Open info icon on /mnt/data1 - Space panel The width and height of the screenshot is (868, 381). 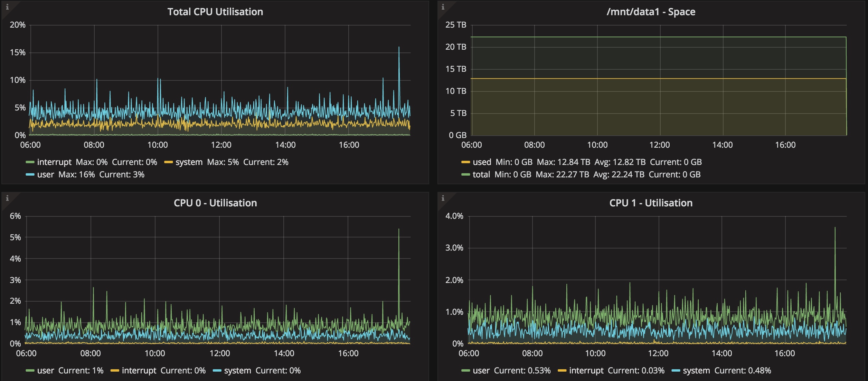coord(443,7)
